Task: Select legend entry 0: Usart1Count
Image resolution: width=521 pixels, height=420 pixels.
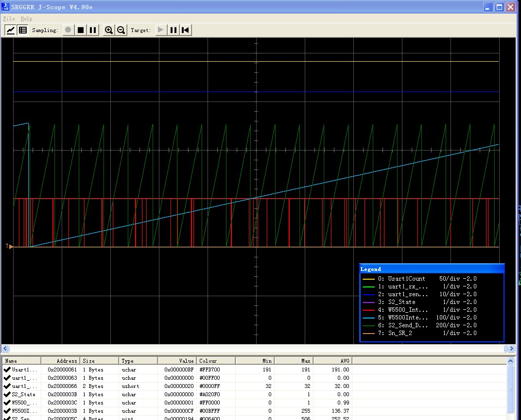Action: pos(419,279)
